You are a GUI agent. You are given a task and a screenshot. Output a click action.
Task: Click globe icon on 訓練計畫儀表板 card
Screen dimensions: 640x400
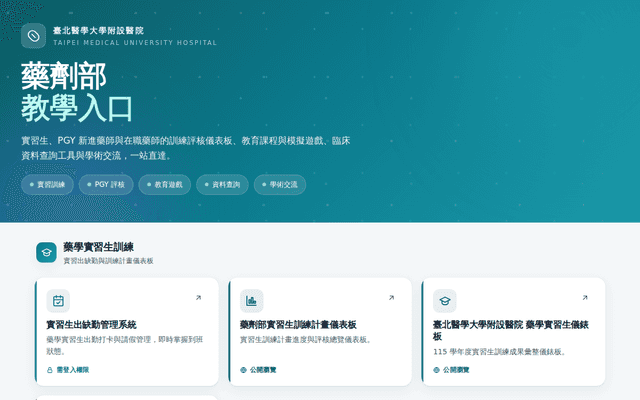243,370
